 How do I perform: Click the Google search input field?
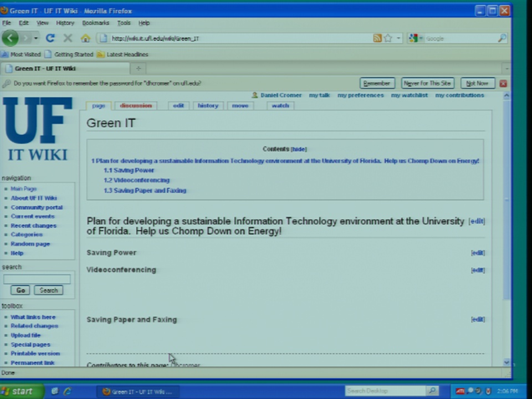460,38
